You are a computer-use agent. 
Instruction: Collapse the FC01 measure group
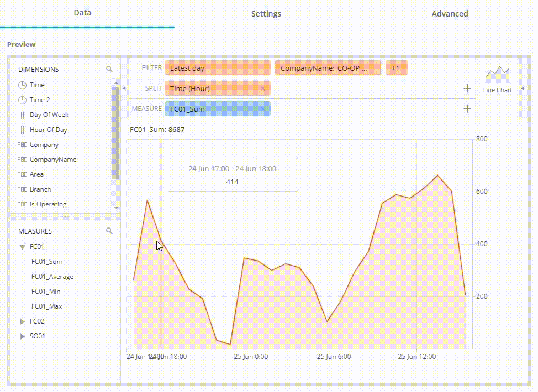pyautogui.click(x=23, y=247)
